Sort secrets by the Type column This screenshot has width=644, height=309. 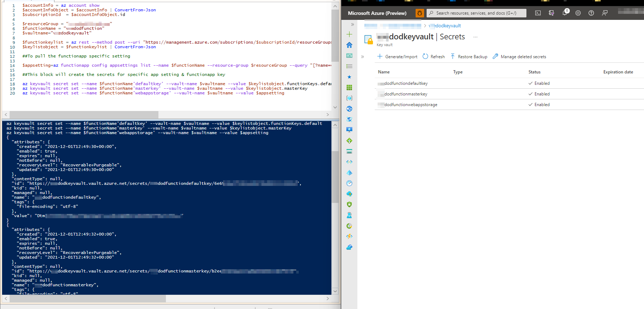(x=458, y=72)
